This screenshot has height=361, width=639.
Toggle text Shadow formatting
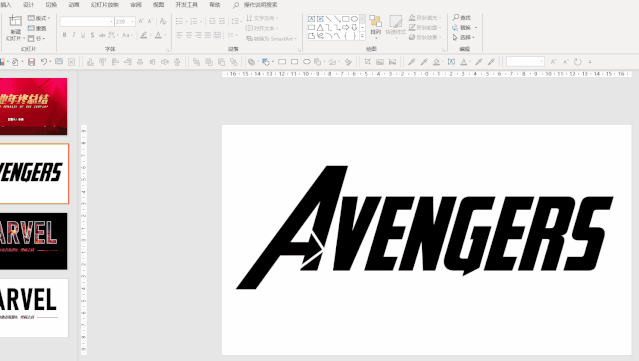point(93,35)
